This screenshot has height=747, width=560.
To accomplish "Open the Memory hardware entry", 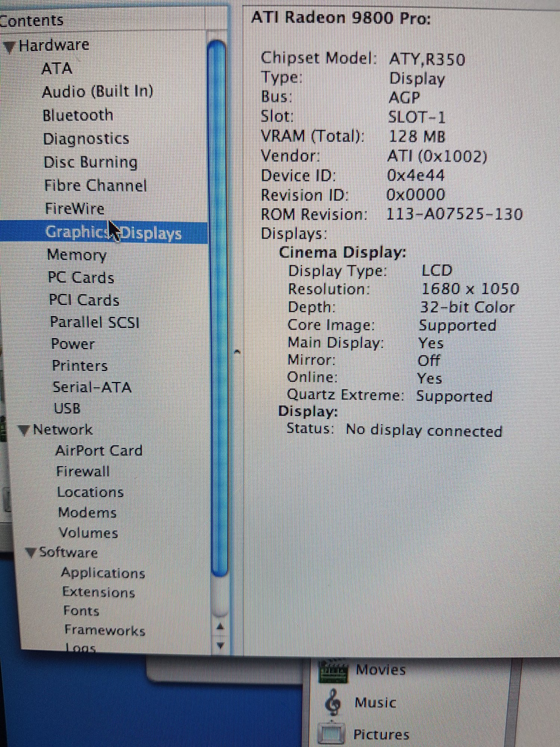I will [x=77, y=255].
